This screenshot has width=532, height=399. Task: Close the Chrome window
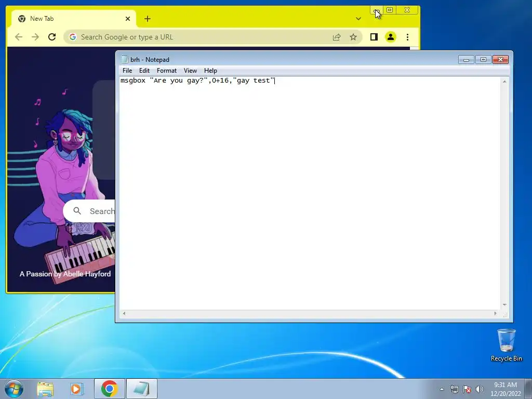[x=407, y=10]
